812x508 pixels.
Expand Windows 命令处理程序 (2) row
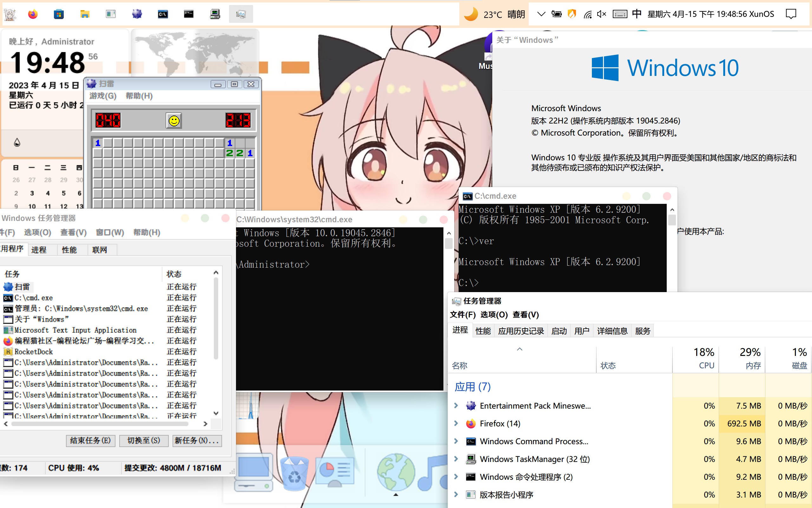456,477
